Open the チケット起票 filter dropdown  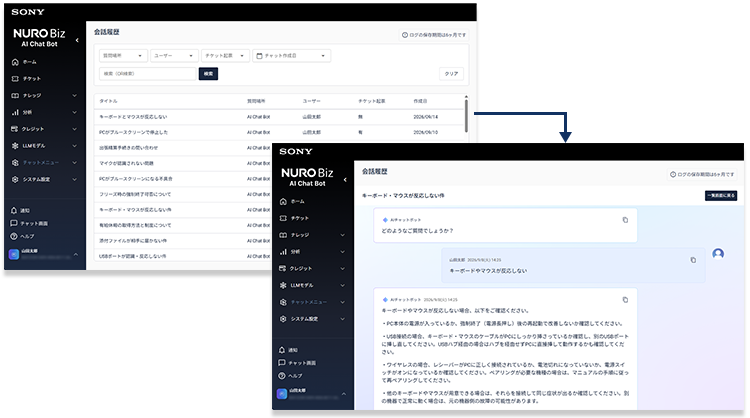click(225, 56)
